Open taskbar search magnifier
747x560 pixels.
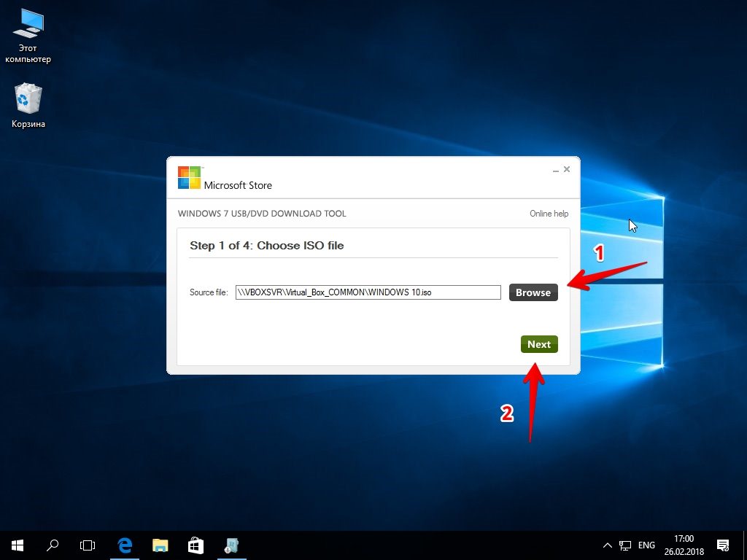pos(53,545)
